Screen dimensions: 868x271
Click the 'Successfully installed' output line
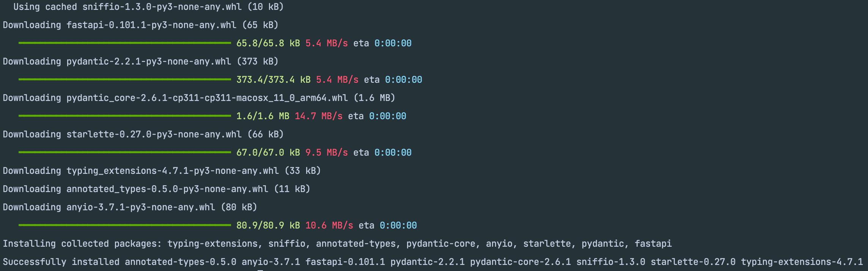tap(433, 262)
